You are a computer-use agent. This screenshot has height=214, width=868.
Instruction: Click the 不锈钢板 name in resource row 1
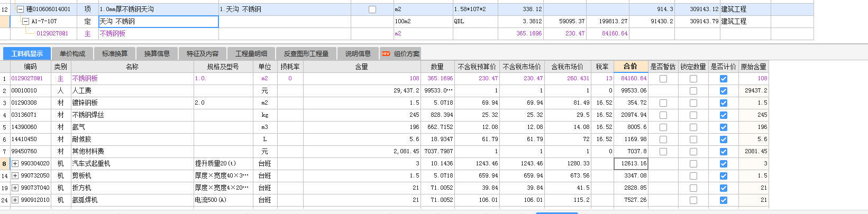coord(85,79)
